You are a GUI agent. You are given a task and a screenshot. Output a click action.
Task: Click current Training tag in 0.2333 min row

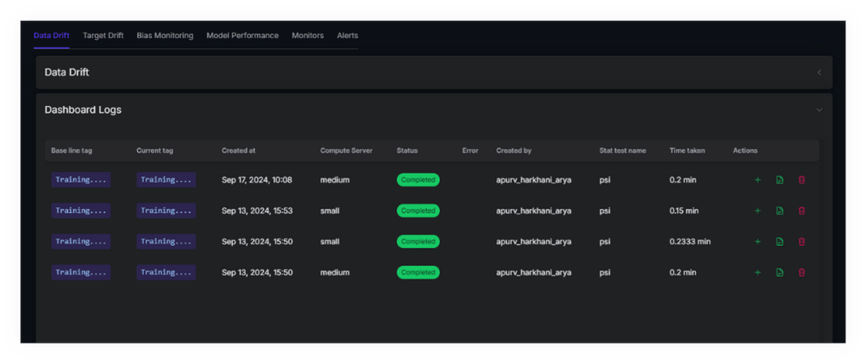[166, 241]
